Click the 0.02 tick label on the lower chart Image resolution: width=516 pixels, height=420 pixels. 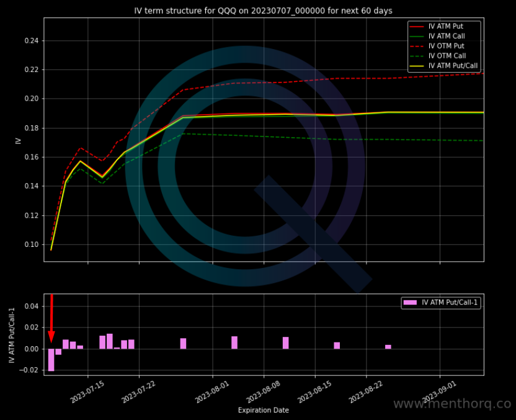tap(32, 328)
